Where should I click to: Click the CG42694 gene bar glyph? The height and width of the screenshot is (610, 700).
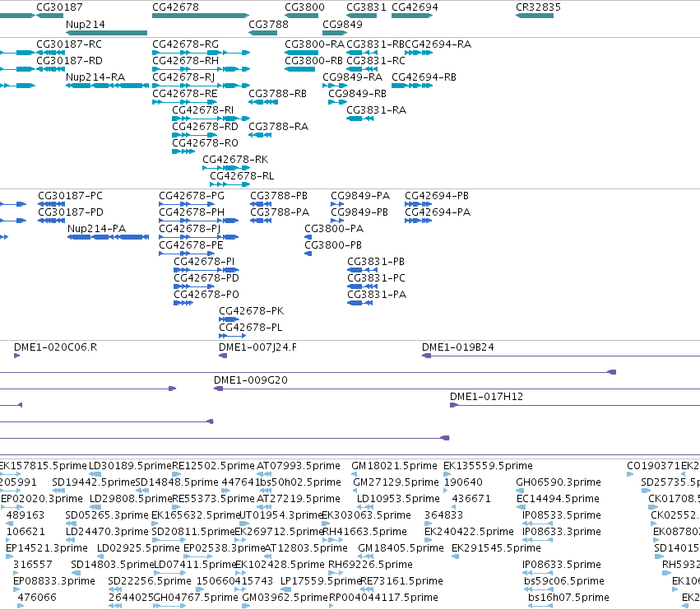tap(412, 16)
